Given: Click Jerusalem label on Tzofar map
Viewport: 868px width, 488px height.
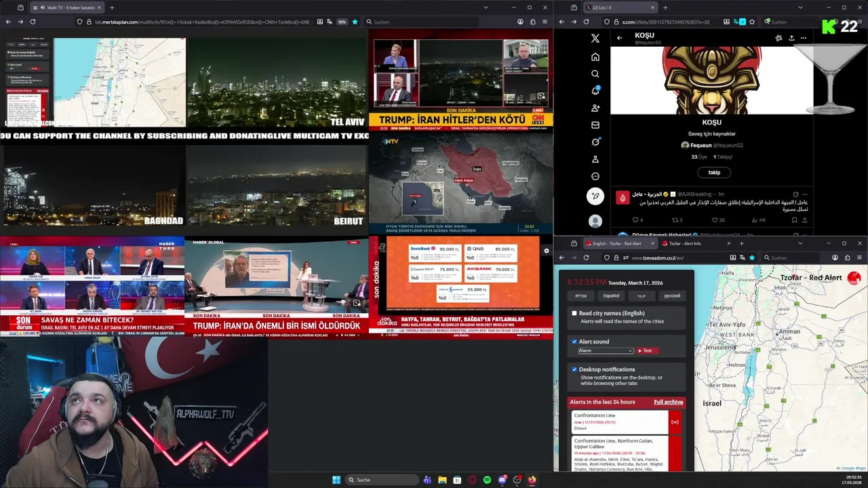Looking at the screenshot, I should click(719, 347).
